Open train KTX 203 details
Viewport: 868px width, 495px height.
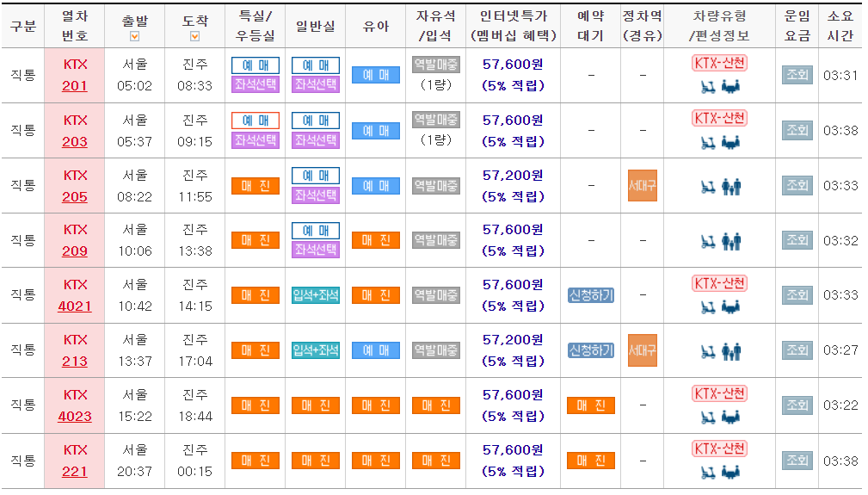(x=75, y=142)
